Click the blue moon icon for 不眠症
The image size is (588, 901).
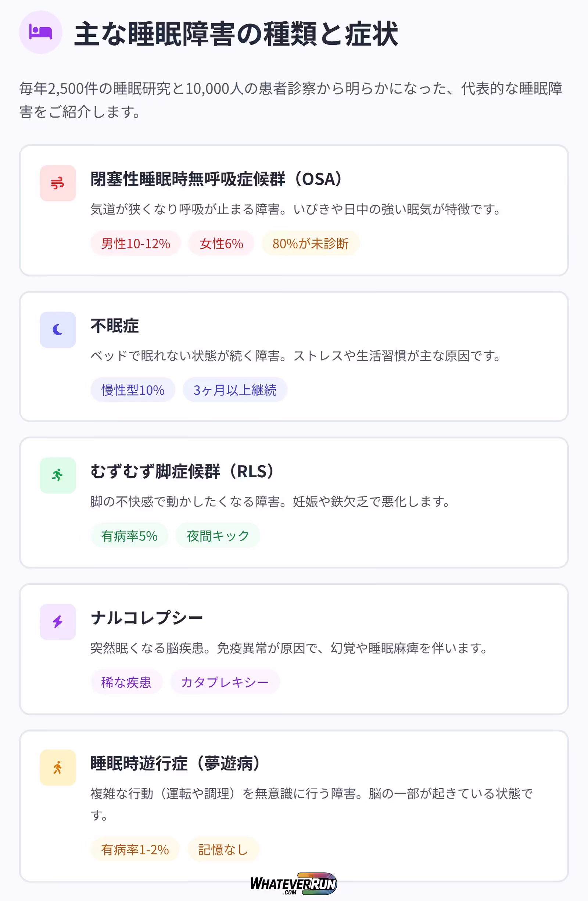pos(58,330)
